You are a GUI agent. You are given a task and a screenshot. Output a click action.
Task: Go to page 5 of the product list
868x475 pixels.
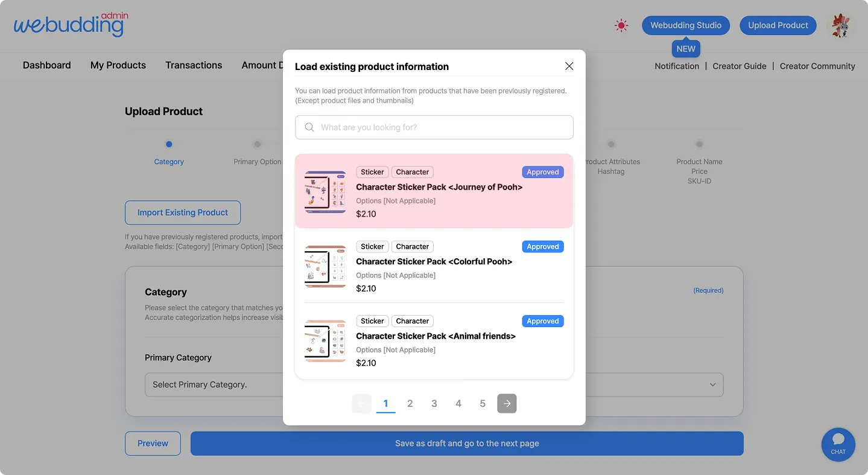[483, 404]
